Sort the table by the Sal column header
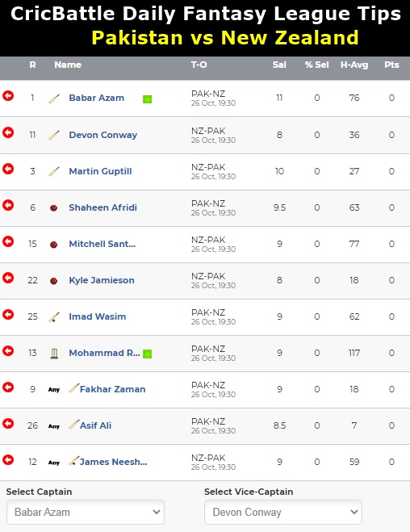 [279, 65]
